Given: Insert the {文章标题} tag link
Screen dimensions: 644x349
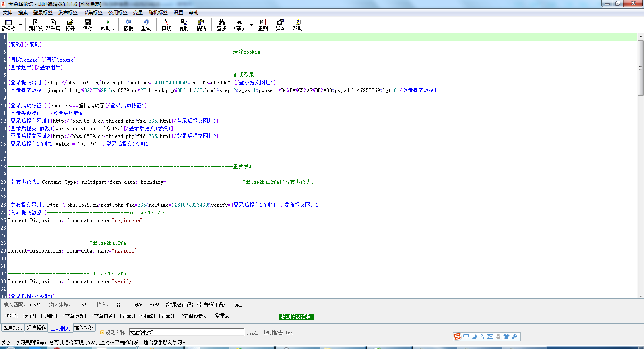Looking at the screenshot, I should pos(75,316).
